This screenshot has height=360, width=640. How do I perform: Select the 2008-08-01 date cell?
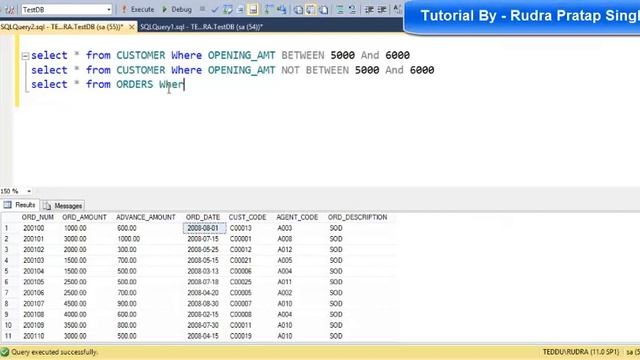tap(204, 228)
